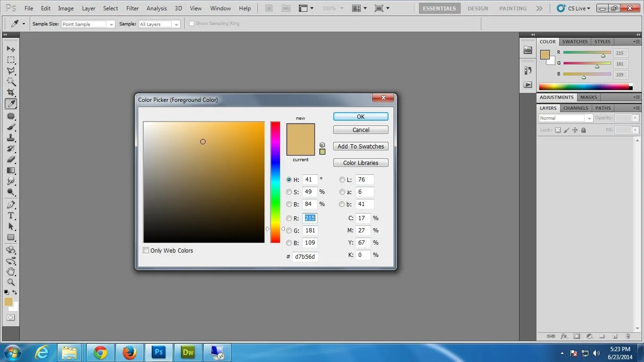Viewport: 644px width, 362px height.
Task: Open the Adjustments panel options menu
Action: 636,97
